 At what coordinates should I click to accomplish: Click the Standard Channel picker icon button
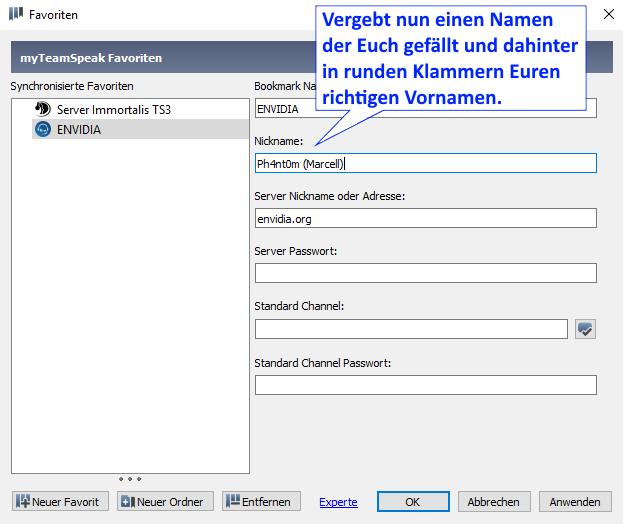point(586,329)
